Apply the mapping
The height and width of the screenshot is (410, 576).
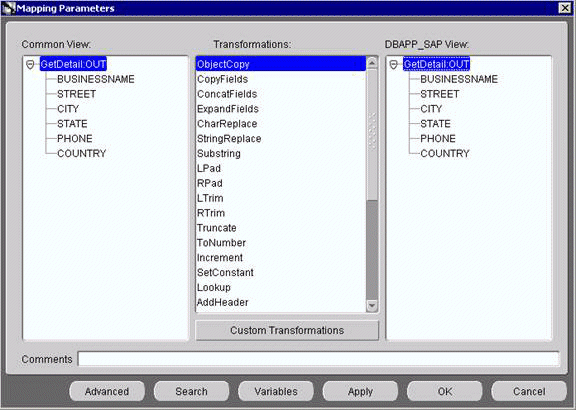[x=360, y=391]
